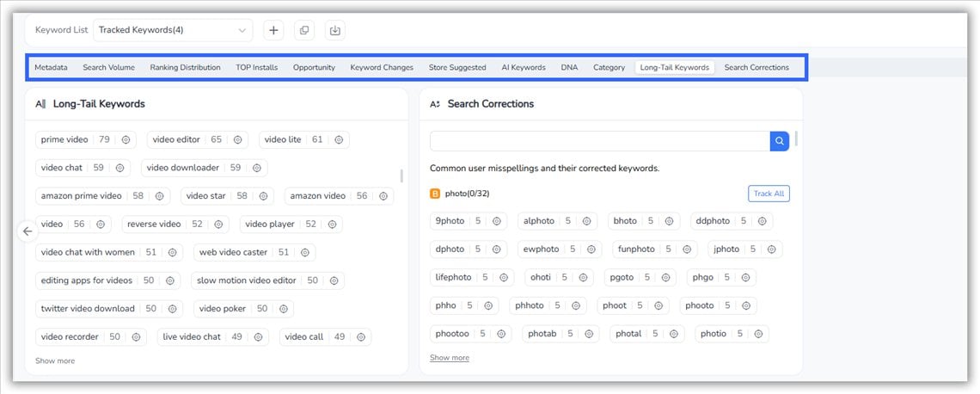The height and width of the screenshot is (394, 980).
Task: Click the 'video recorder' keyword chip
Action: coord(91,337)
